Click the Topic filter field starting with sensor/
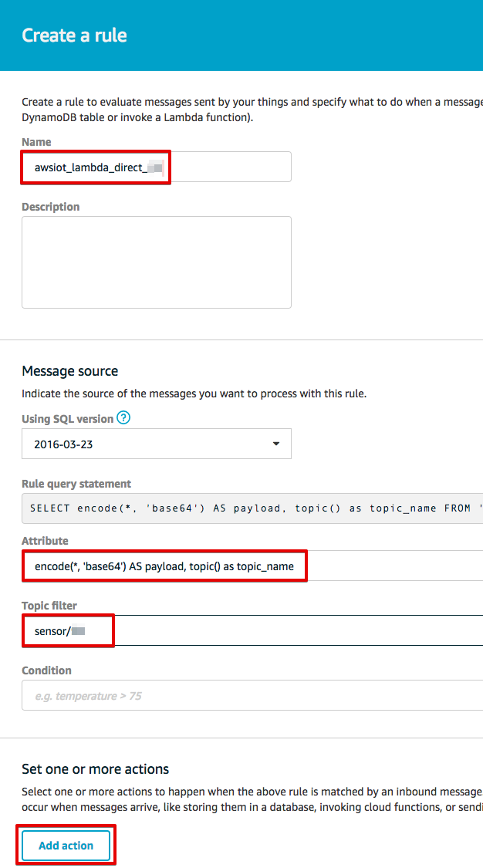The width and height of the screenshot is (483, 868). click(x=252, y=630)
